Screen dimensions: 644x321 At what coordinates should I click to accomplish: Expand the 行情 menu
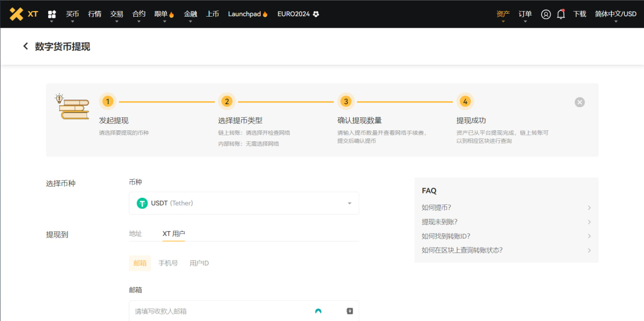(x=95, y=15)
